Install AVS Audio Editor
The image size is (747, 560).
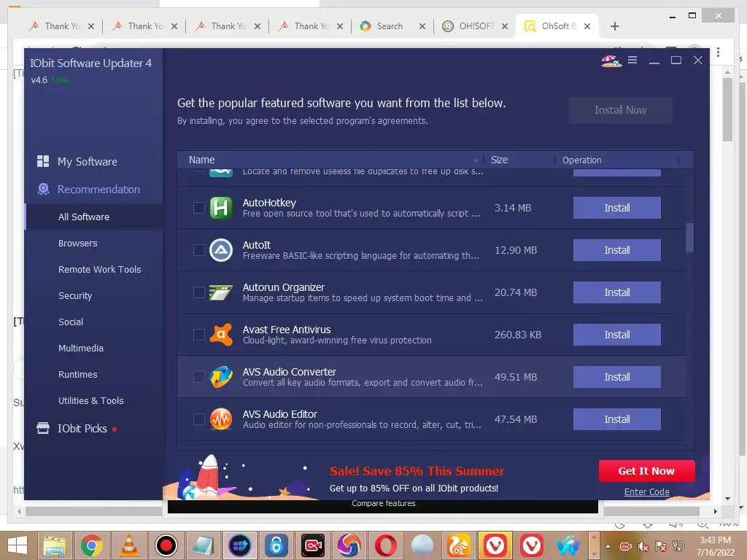point(616,419)
